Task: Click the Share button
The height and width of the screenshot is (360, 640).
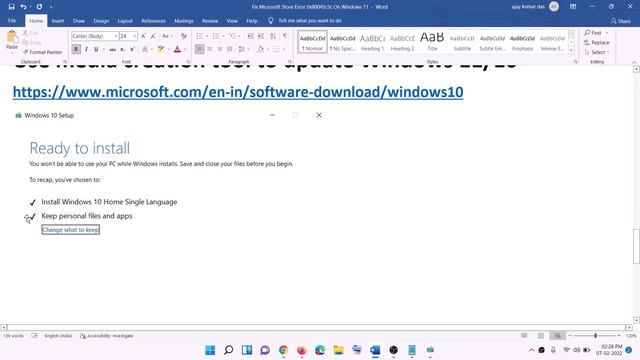Action: [620, 21]
